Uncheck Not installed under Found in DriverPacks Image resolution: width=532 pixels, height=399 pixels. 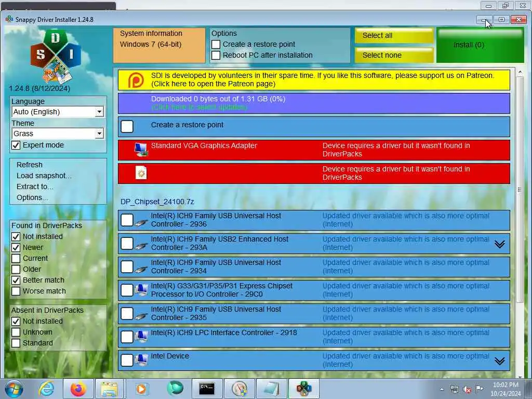click(x=16, y=236)
